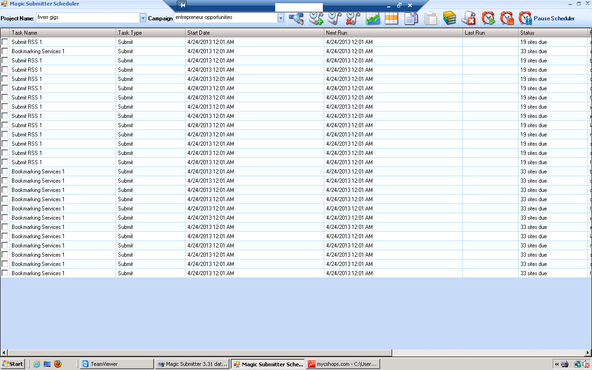Delete task using the red X task icon
This screenshot has width=592, height=370.
tap(353, 18)
